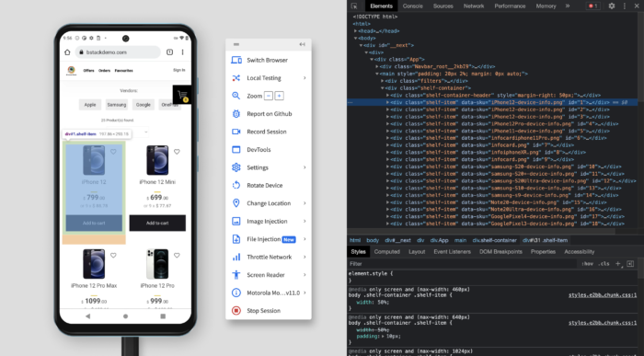Click the File Injection icon
644x356 pixels.
pos(236,239)
